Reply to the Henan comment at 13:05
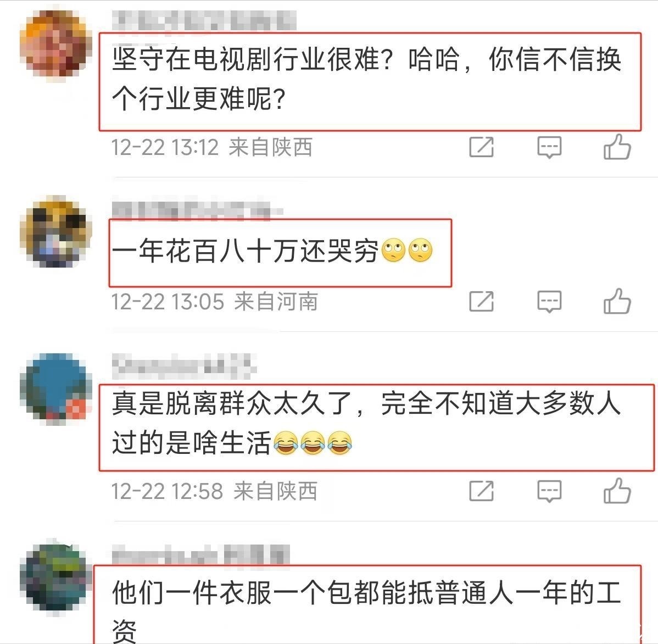Image resolution: width=658 pixels, height=644 pixels. [549, 302]
